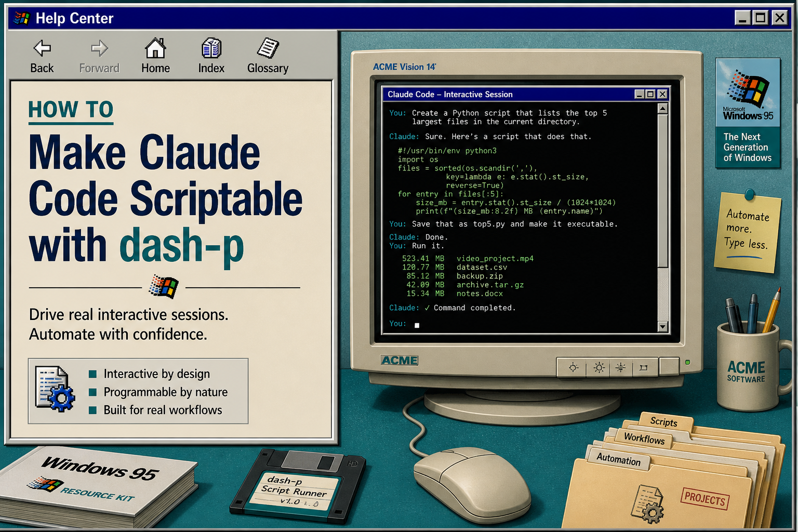Image resolution: width=798 pixels, height=532 pixels.
Task: Click the red PROJECTS stamp on the folder
Action: tap(705, 499)
